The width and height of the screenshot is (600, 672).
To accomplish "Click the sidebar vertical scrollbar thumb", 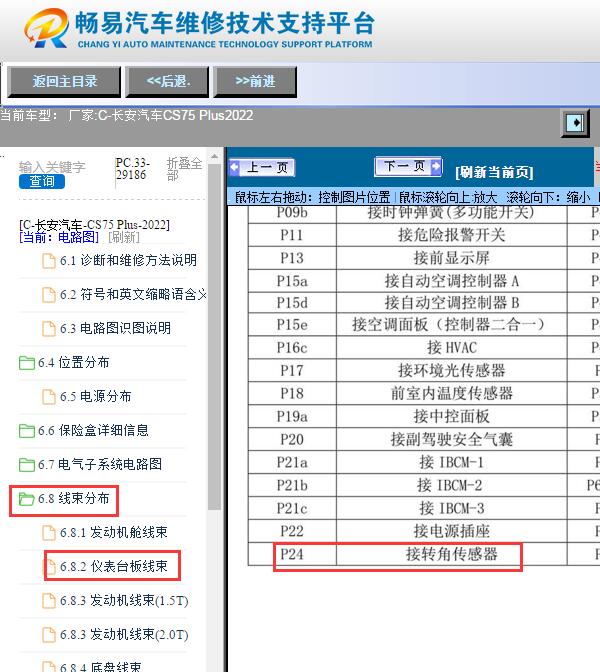I will pyautogui.click(x=214, y=336).
